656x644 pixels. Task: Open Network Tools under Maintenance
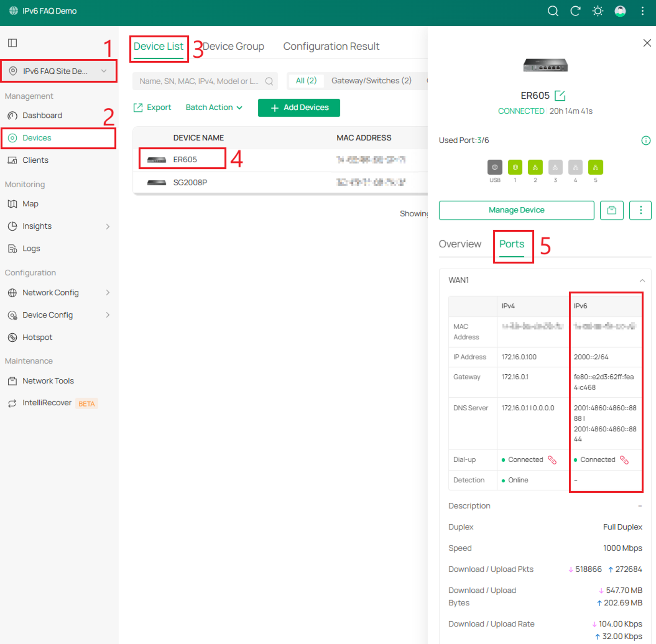[48, 381]
